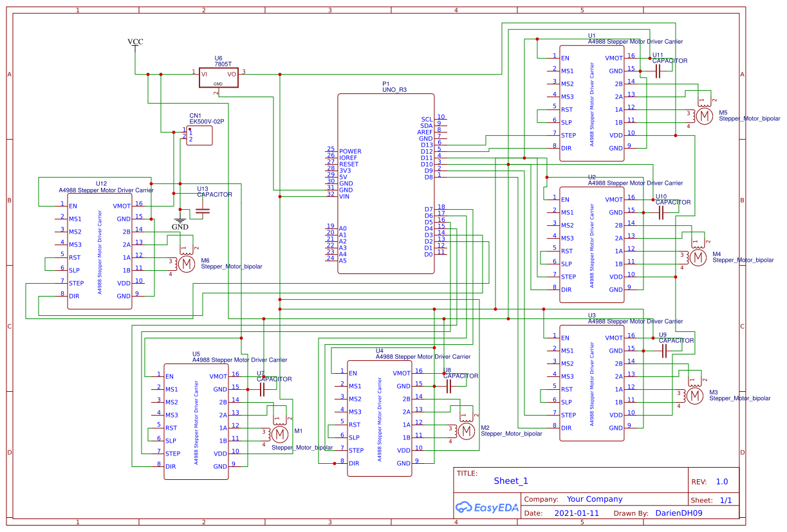Select the CN1 EK500V-02P connector
The height and width of the screenshot is (532, 787).
[x=198, y=135]
